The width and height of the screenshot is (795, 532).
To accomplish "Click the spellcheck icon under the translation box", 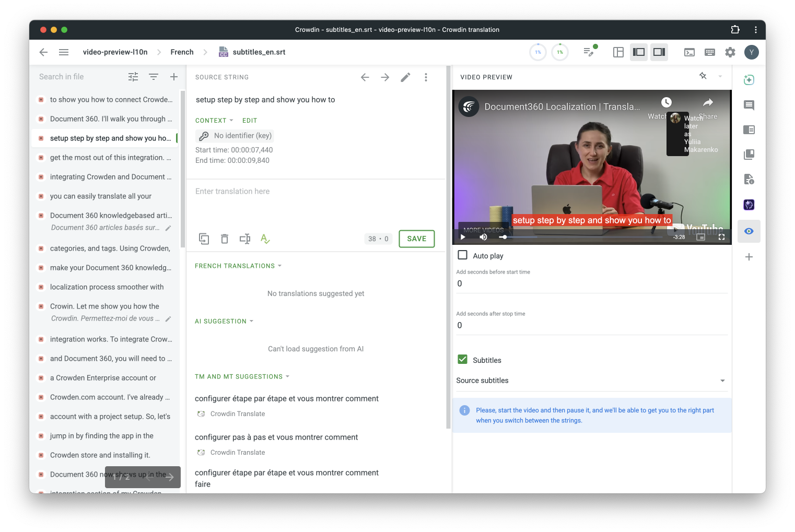I will point(265,239).
